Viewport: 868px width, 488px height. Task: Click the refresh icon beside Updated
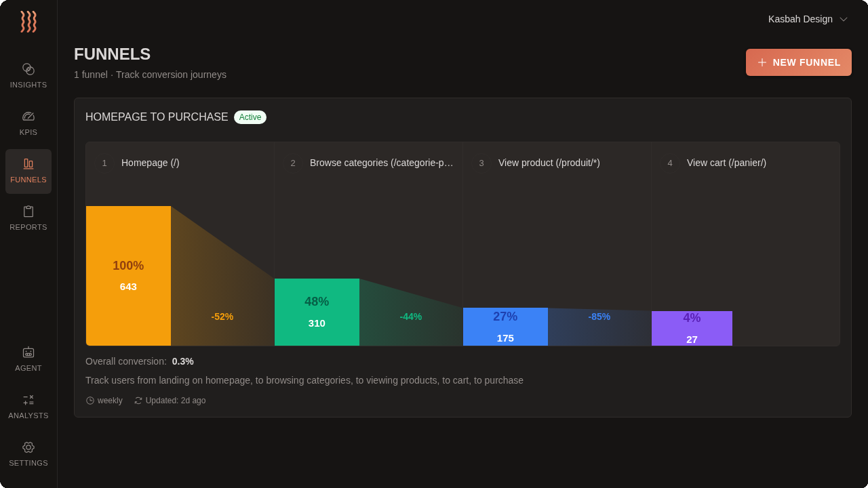click(138, 401)
